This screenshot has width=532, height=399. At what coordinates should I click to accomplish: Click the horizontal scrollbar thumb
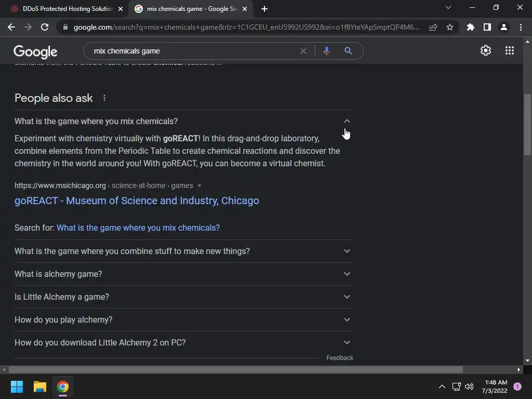click(236, 369)
